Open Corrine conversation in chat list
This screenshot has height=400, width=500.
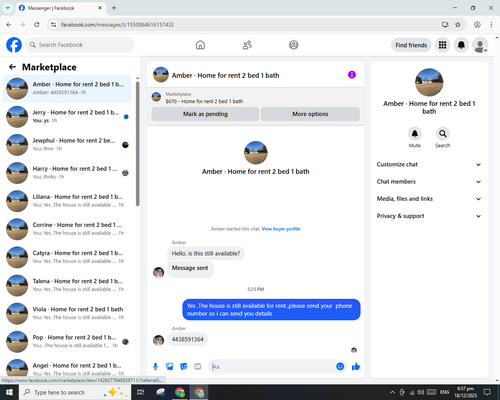tap(67, 229)
